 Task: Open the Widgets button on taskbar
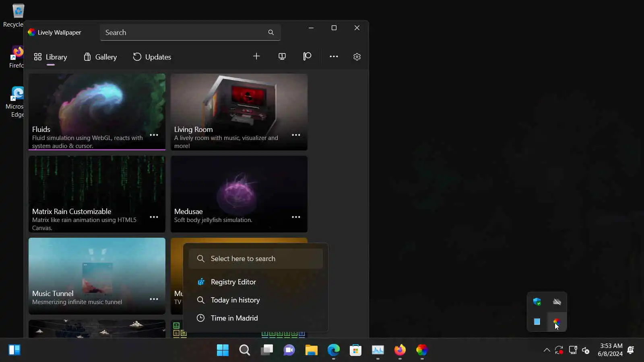pyautogui.click(x=14, y=350)
